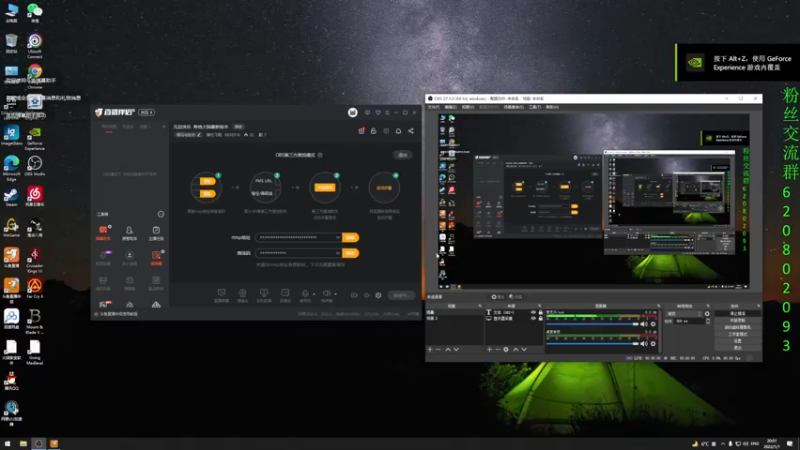Move selected source down in OBS Sources dock

coord(524,349)
